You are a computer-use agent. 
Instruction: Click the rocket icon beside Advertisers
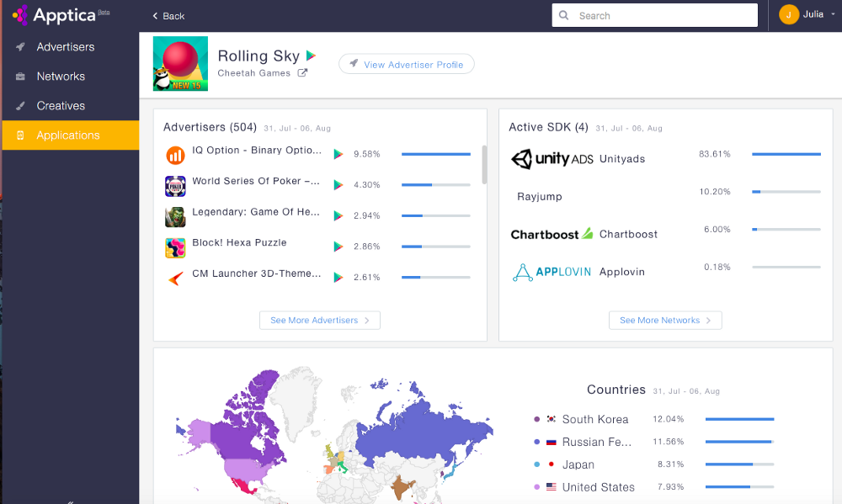coord(20,46)
